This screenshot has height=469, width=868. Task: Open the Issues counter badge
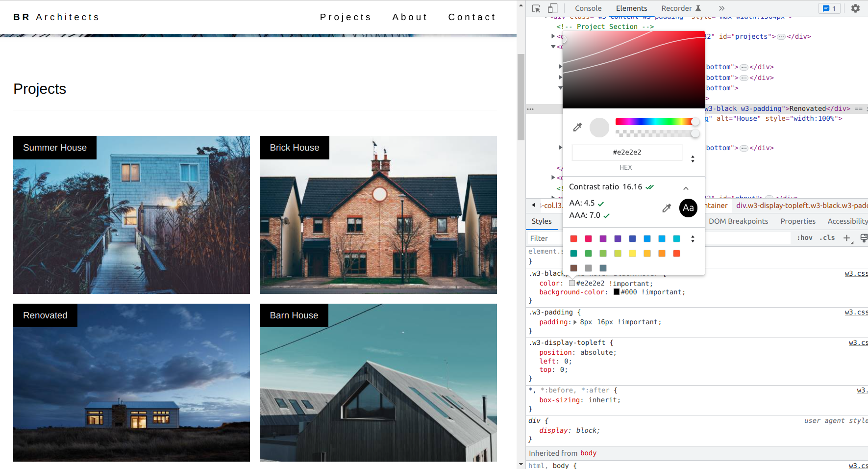[x=829, y=8]
